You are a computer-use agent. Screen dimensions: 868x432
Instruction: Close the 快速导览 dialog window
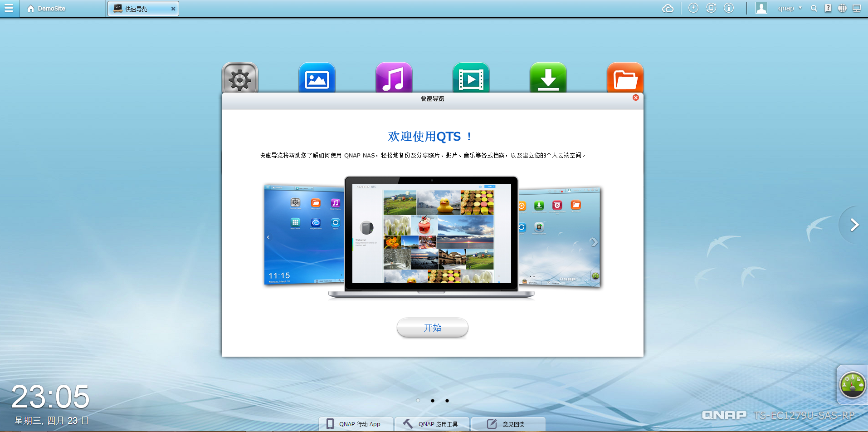tap(636, 98)
